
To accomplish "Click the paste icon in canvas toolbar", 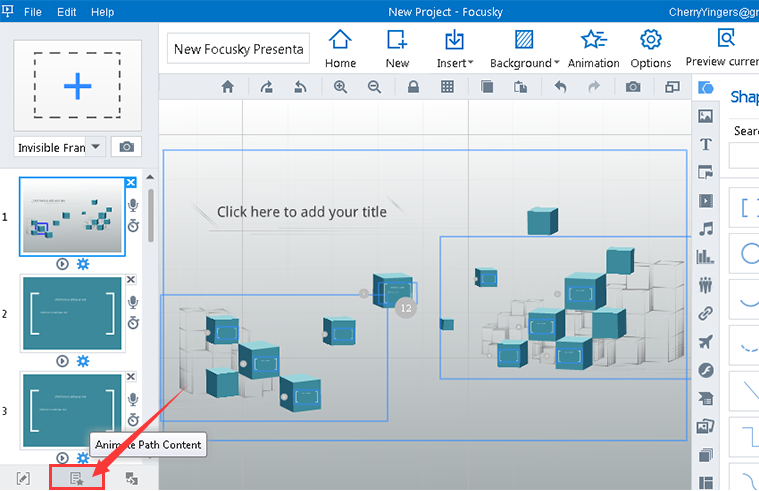I will point(521,87).
